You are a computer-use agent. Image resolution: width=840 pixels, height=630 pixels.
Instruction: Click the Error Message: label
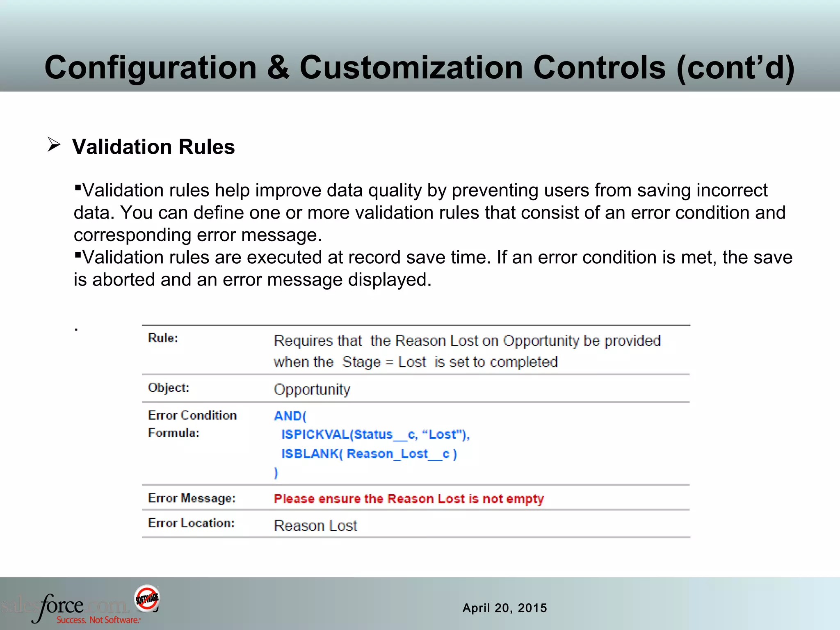(192, 498)
